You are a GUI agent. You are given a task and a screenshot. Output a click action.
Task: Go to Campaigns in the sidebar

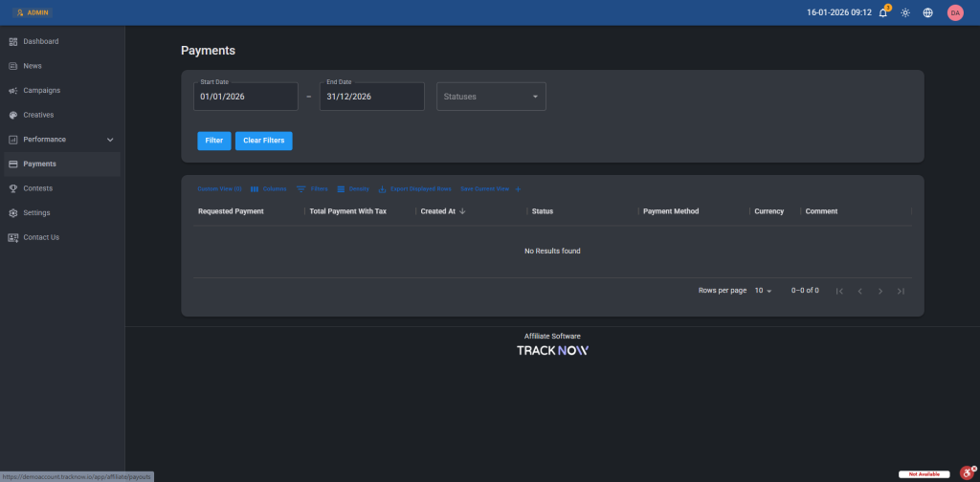(x=41, y=91)
